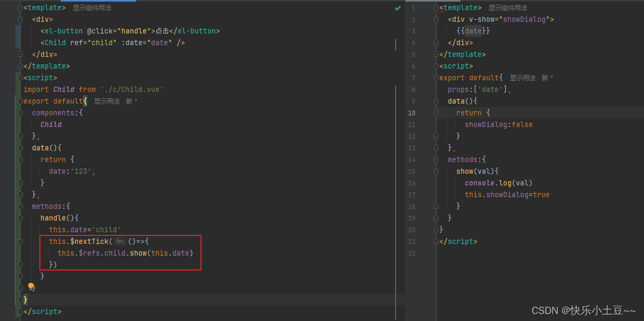This screenshot has height=321, width=644.
Task: Collapse the <div v-show> block in right editor
Action: (x=437, y=19)
